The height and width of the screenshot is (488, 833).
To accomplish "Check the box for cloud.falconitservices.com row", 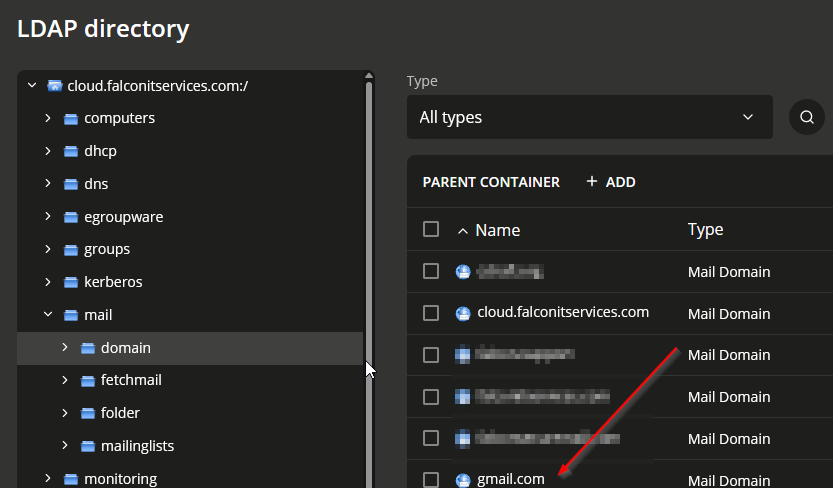I will [431, 313].
